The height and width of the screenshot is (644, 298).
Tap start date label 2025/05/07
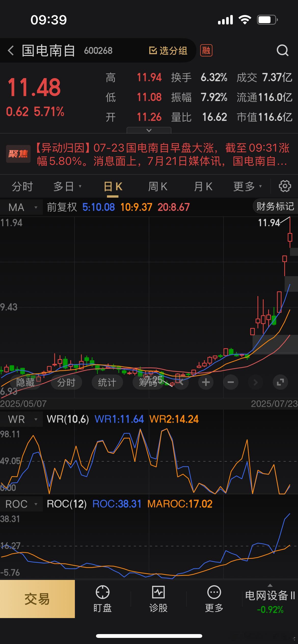coord(23,404)
